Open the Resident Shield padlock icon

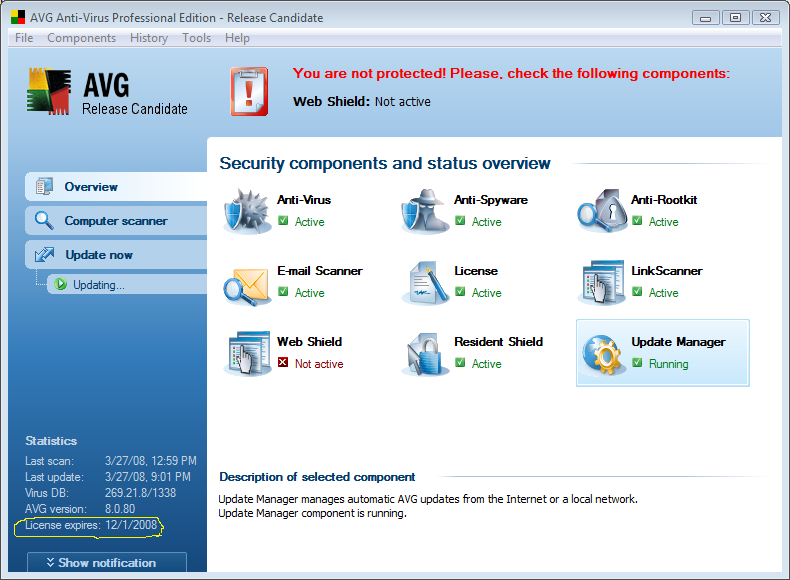point(425,354)
